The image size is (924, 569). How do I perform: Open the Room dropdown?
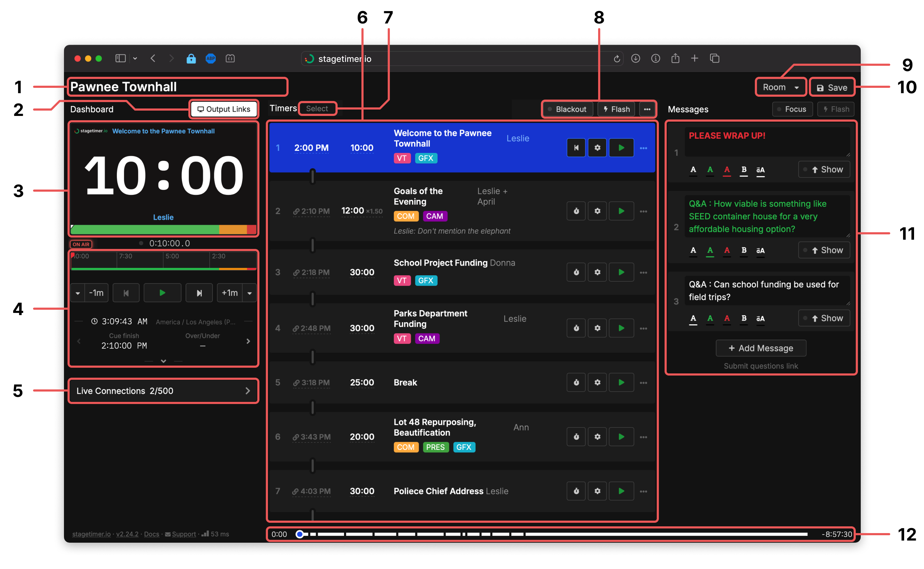click(780, 87)
